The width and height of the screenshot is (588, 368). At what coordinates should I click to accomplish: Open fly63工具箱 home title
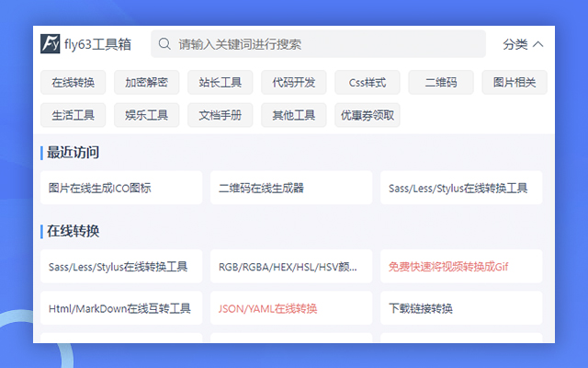point(97,44)
